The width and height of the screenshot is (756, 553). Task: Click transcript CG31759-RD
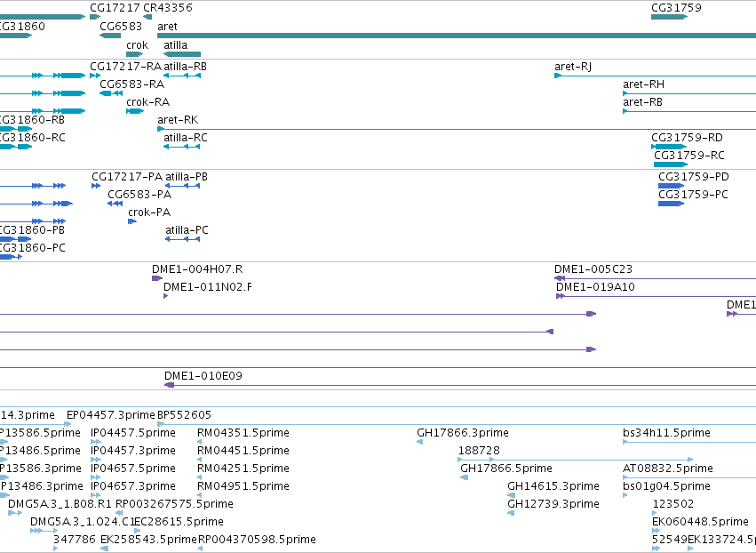tap(687, 138)
